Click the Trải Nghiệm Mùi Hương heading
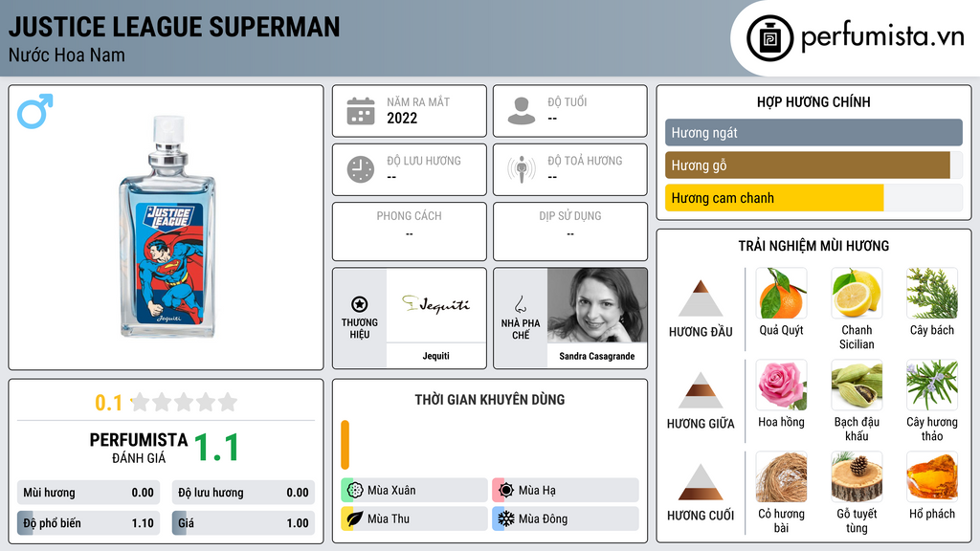980x551 pixels. pos(813,246)
